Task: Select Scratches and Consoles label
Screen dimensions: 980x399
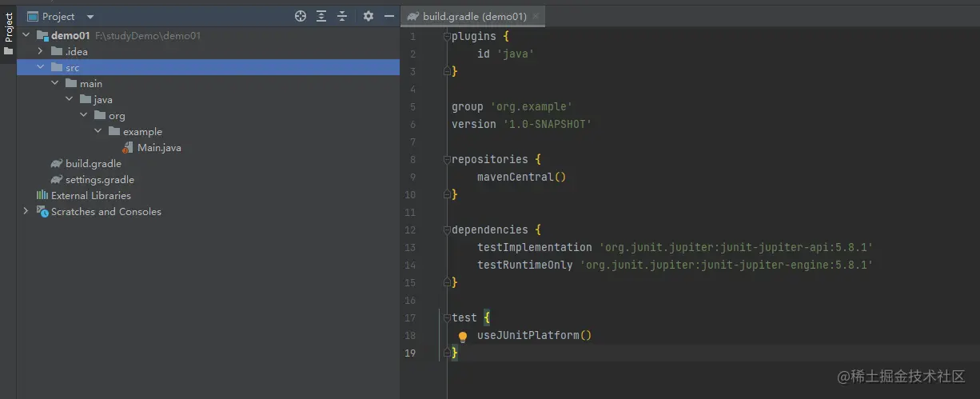Action: (x=106, y=212)
